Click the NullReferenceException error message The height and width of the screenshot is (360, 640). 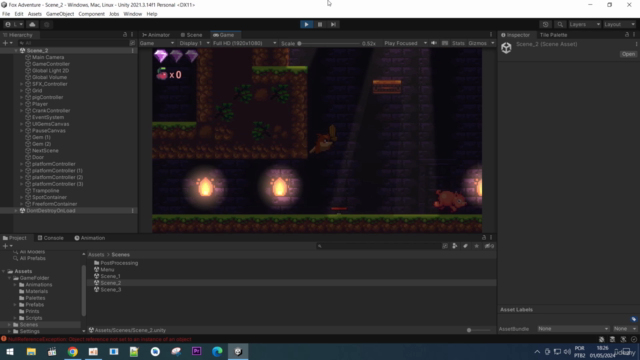[100, 339]
